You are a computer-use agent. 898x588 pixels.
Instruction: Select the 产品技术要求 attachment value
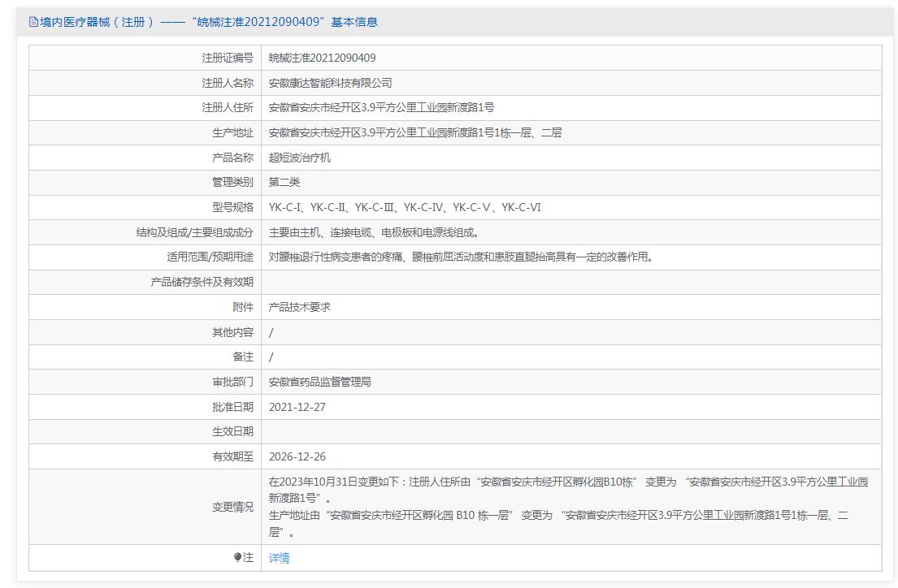point(300,307)
